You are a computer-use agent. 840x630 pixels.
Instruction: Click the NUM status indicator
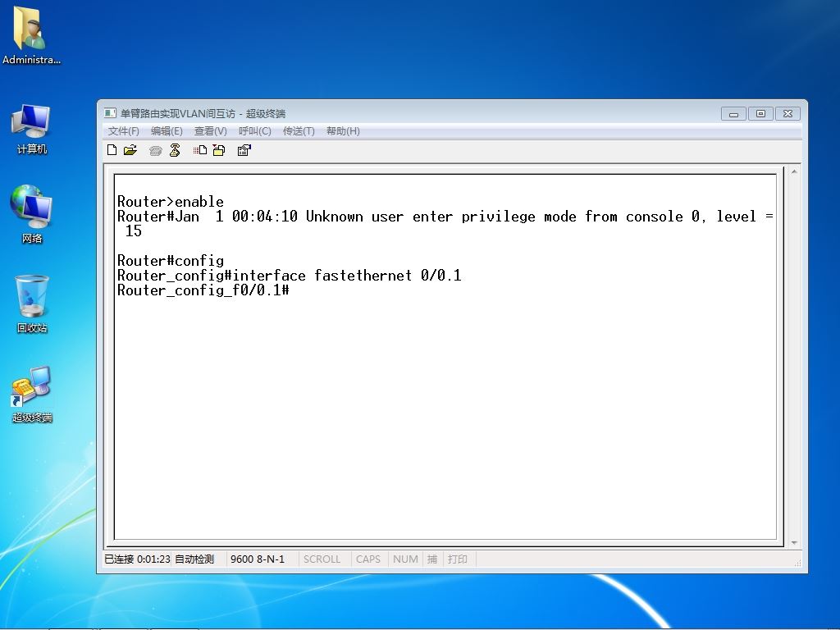click(x=405, y=559)
